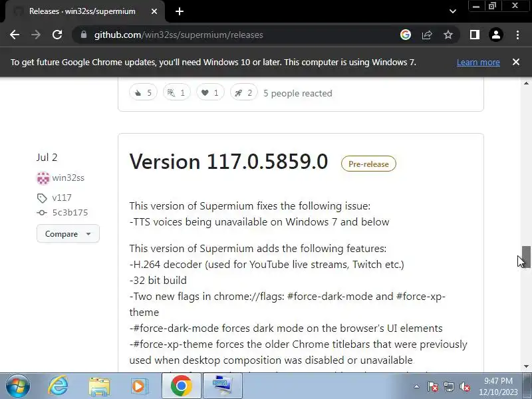Add thumbs up reaction with count 5

143,92
